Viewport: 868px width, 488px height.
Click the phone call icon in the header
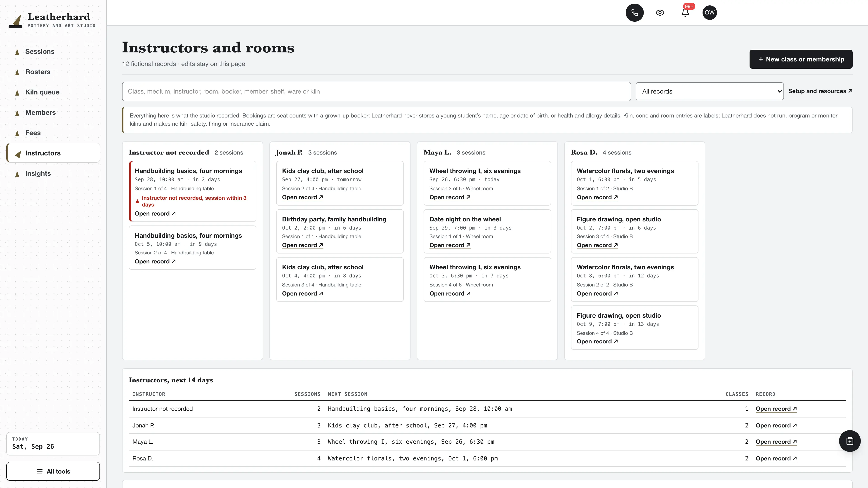point(634,12)
